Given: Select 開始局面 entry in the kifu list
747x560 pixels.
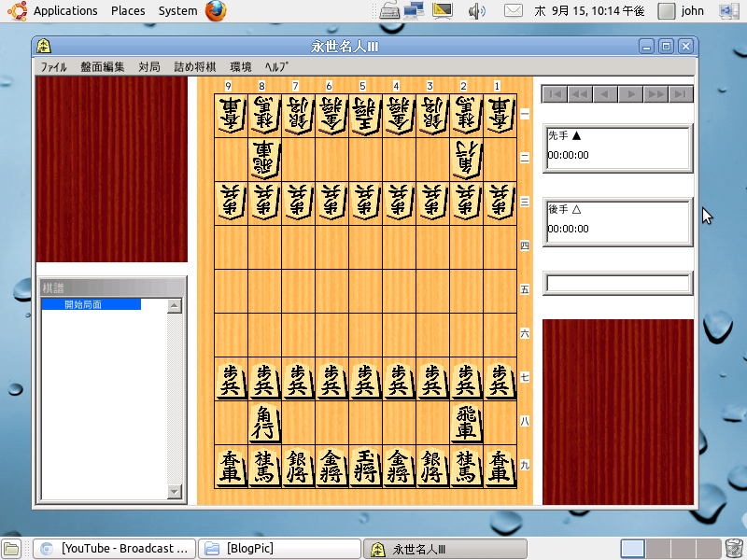Looking at the screenshot, I should coord(91,304).
